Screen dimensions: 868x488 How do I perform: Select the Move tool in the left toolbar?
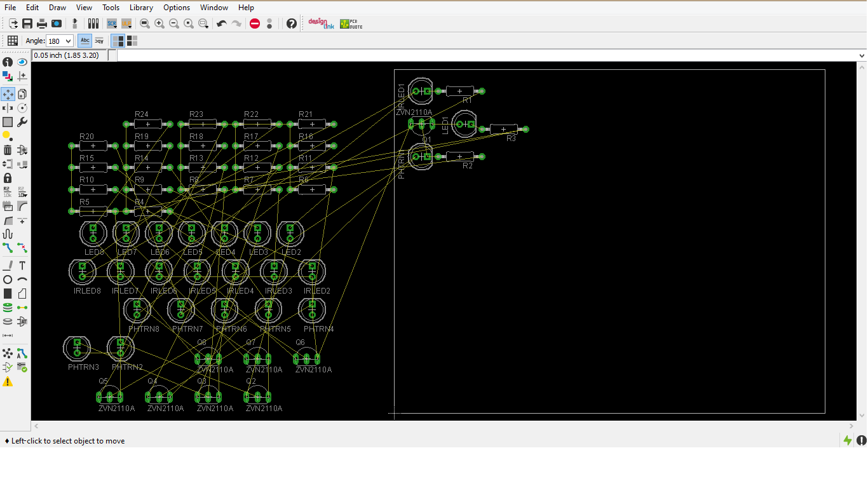[x=8, y=93]
